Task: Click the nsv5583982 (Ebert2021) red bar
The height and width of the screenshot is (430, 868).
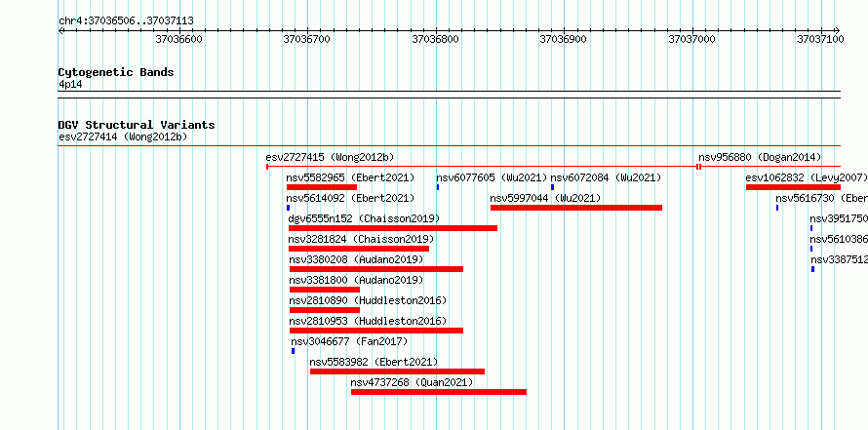Action: pyautogui.click(x=398, y=371)
